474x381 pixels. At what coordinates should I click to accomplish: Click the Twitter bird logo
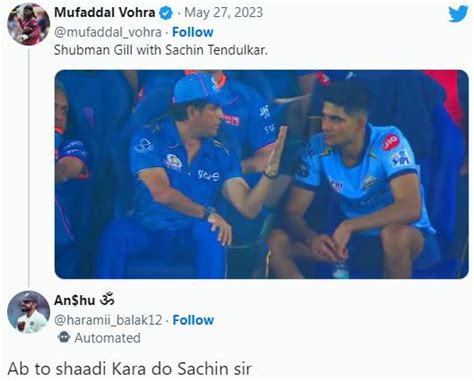(458, 14)
